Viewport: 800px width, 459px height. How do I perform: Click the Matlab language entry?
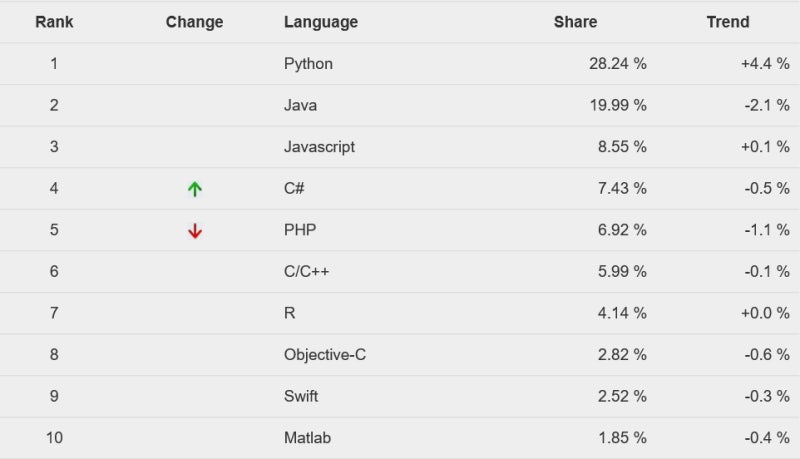click(x=308, y=438)
